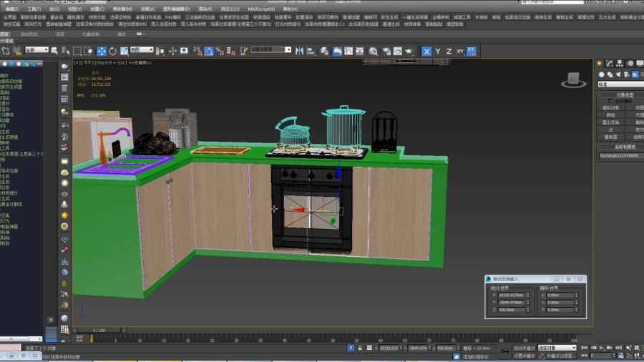
Task: Toggle Window/Crossing selection mode
Action: point(88,52)
